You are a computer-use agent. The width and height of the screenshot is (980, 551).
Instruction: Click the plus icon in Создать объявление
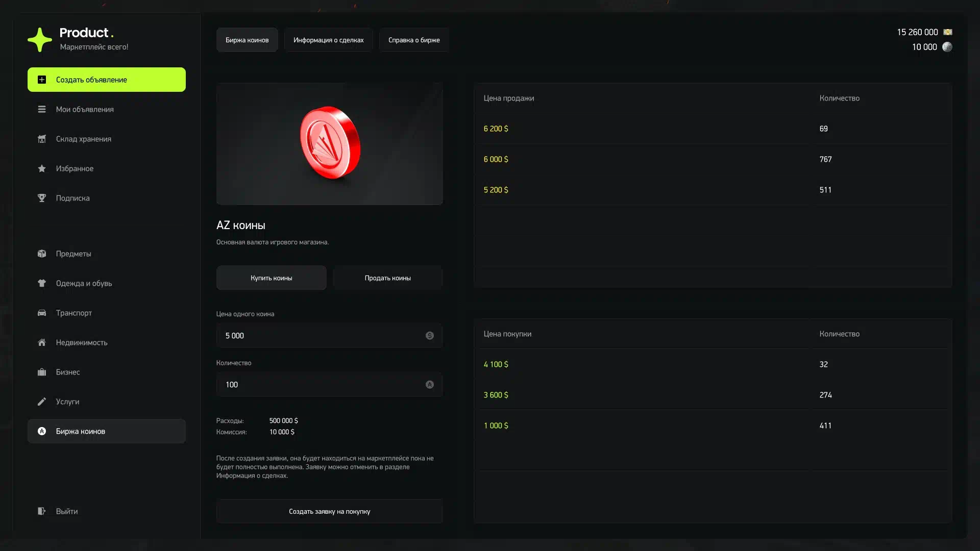point(42,80)
